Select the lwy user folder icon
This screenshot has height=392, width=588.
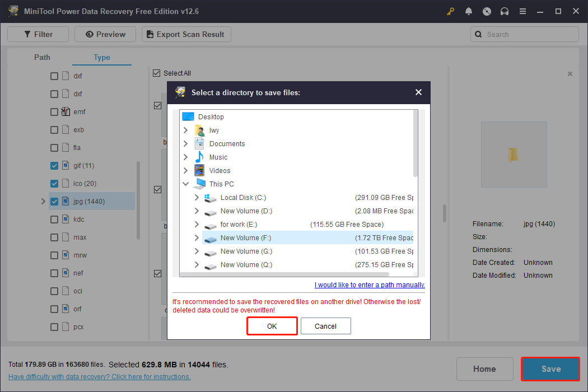(x=199, y=130)
